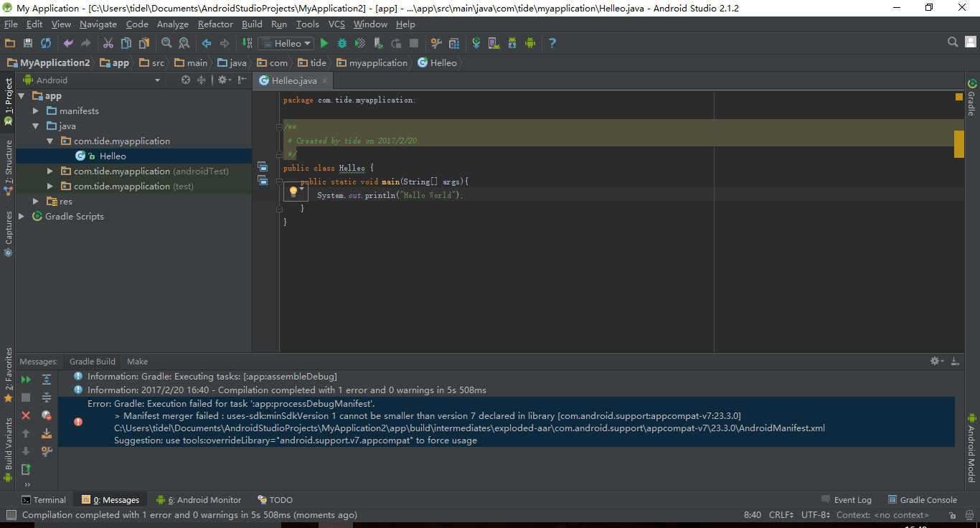Close Messages with the red X icon

pos(26,415)
